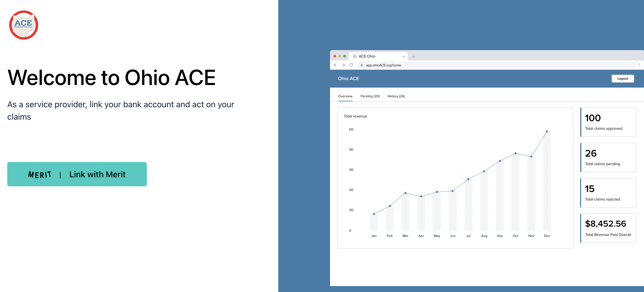Viewport: 644px width, 292px height.
Task: Click browser back arrow icon
Action: 335,65
